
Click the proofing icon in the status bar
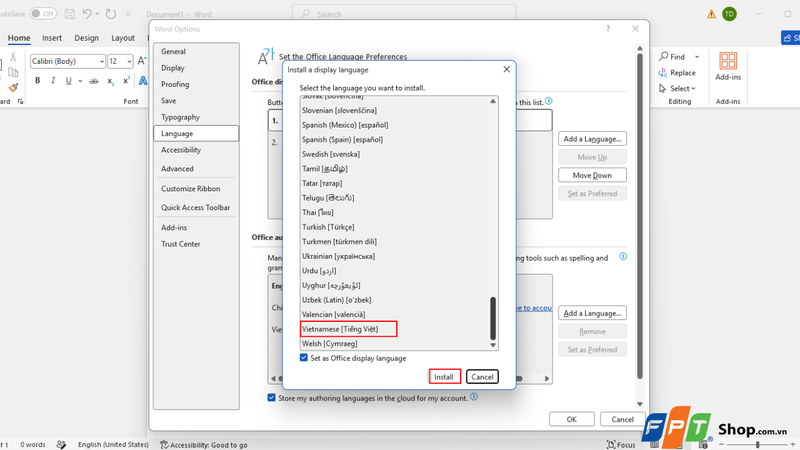click(61, 445)
